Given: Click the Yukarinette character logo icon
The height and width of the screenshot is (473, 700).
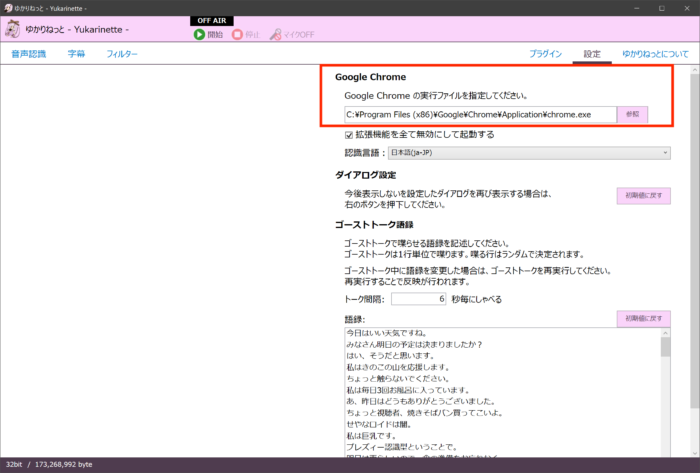Looking at the screenshot, I should click(x=12, y=29).
